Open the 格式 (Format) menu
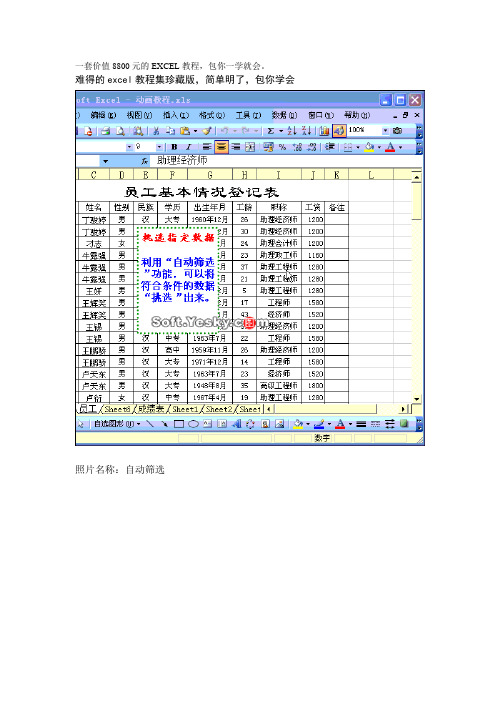This screenshot has height=702, width=496. point(212,116)
